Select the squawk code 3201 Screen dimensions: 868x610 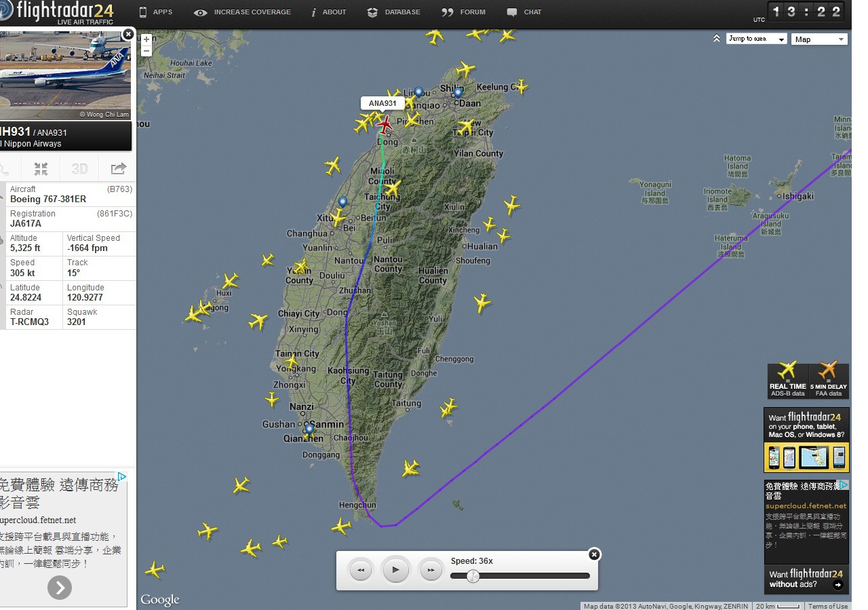77,322
